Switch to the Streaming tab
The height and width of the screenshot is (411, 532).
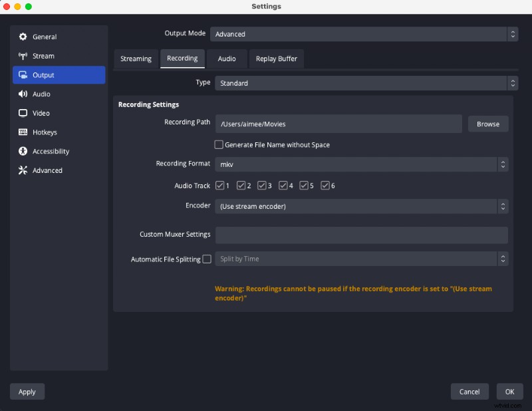tap(136, 59)
